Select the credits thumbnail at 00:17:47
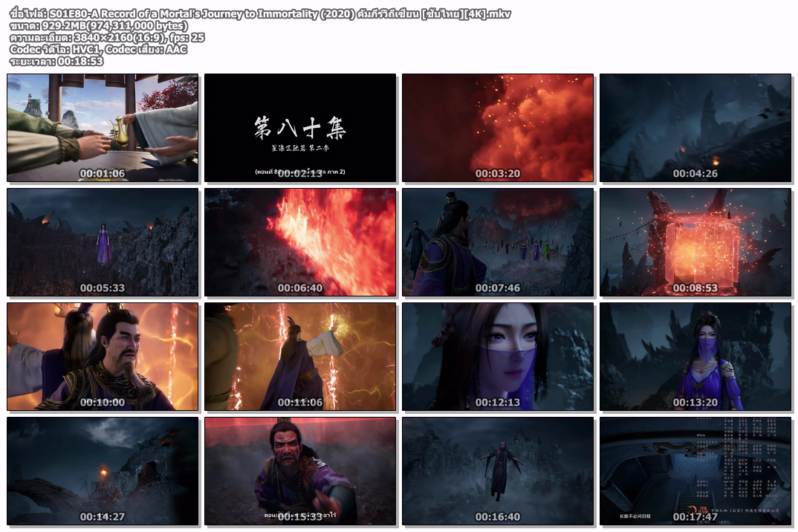The width and height of the screenshot is (798, 532). click(x=695, y=471)
